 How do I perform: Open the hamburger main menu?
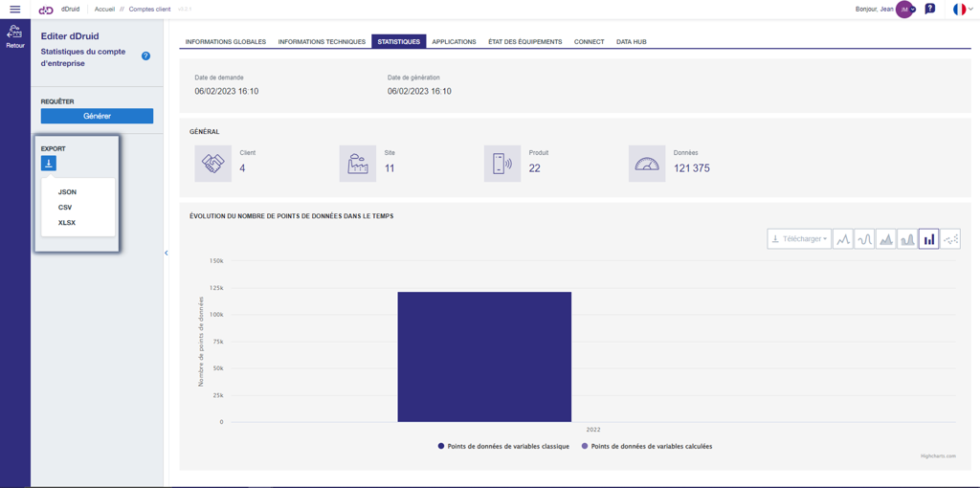tap(15, 10)
